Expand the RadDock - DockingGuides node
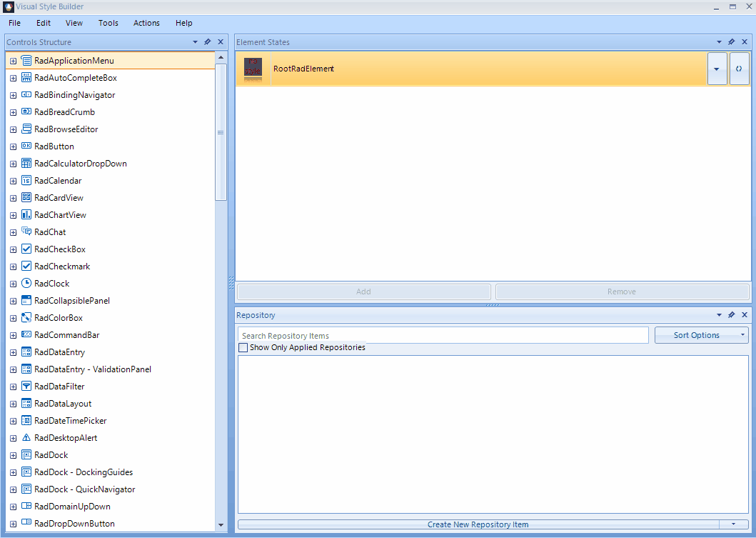The height and width of the screenshot is (538, 756). [x=14, y=472]
